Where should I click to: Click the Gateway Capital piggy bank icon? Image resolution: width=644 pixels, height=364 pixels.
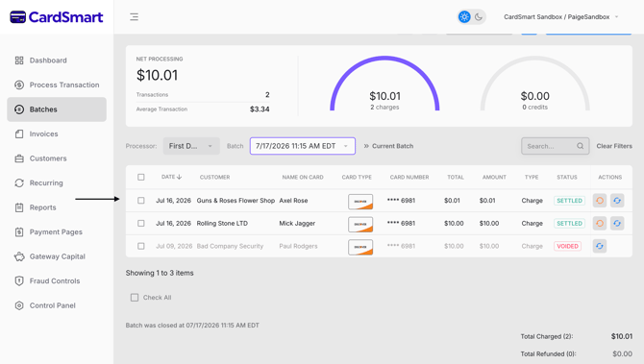(19, 256)
